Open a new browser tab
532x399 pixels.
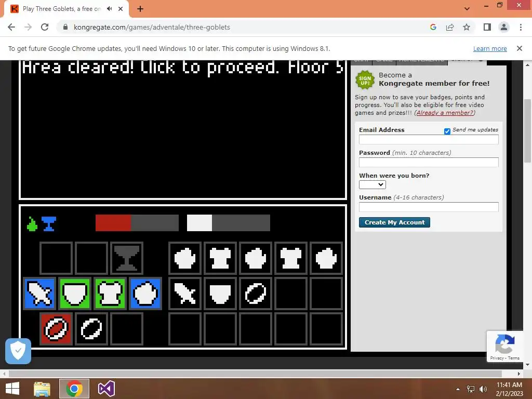tap(140, 9)
